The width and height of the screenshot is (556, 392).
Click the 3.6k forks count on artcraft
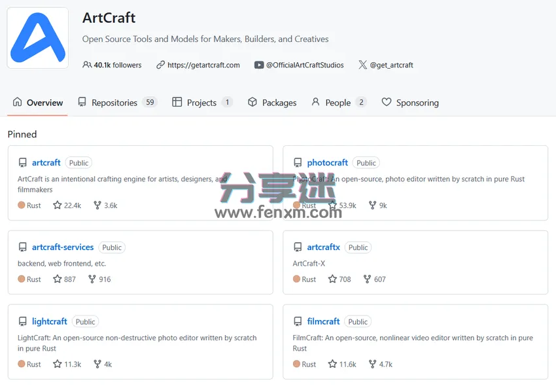point(106,205)
